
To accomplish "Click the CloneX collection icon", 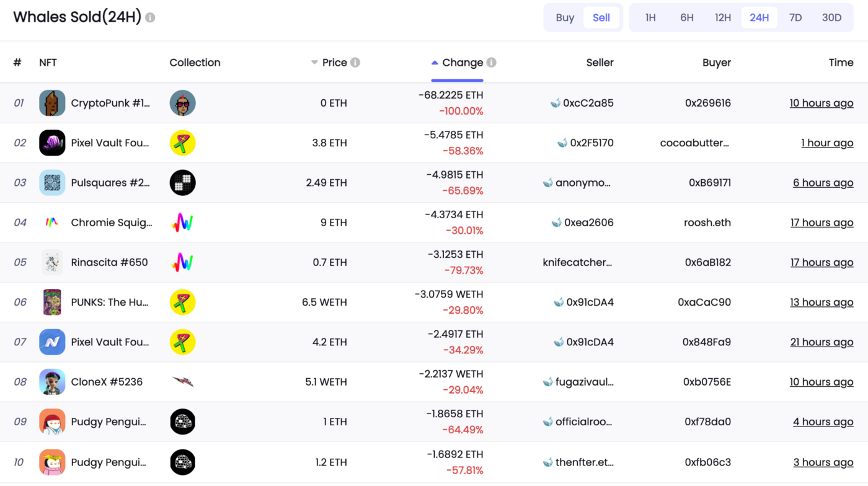I will pyautogui.click(x=183, y=382).
